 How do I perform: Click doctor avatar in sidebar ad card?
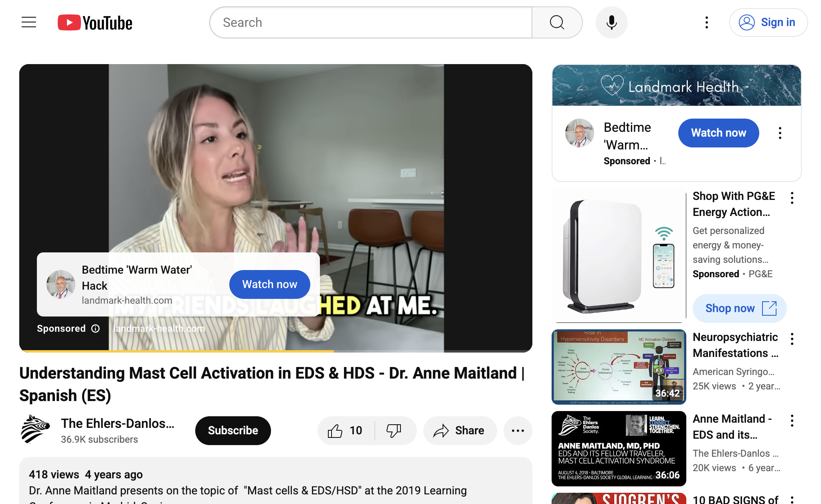tap(579, 133)
